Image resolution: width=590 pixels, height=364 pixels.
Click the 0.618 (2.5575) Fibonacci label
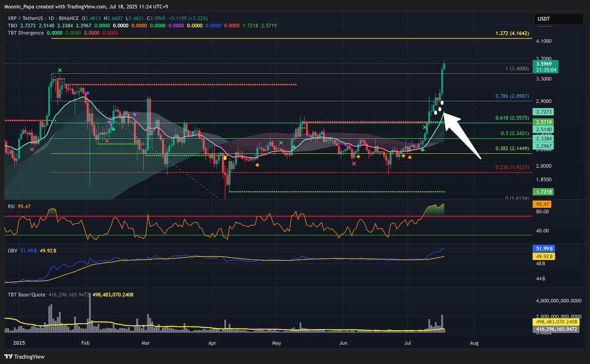512,118
